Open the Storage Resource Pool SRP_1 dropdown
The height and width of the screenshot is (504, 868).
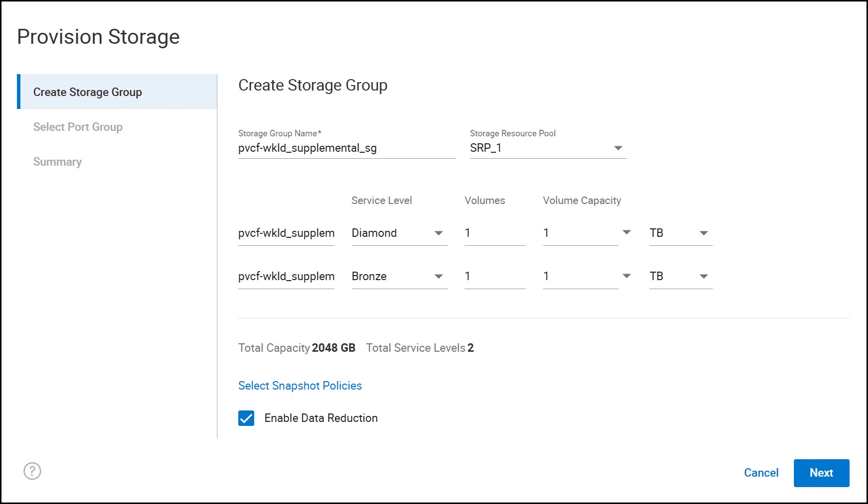548,148
